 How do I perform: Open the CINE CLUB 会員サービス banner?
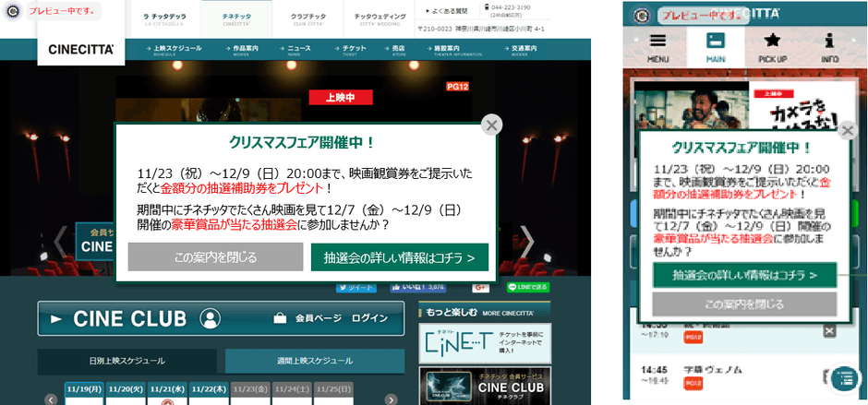tap(485, 386)
